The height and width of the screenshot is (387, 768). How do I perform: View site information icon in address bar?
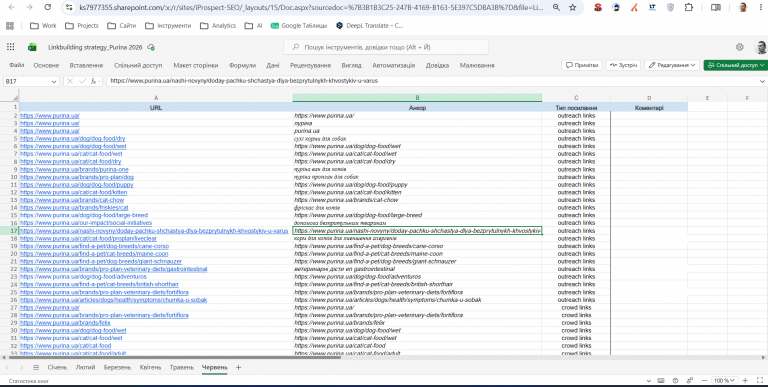(x=70, y=7)
